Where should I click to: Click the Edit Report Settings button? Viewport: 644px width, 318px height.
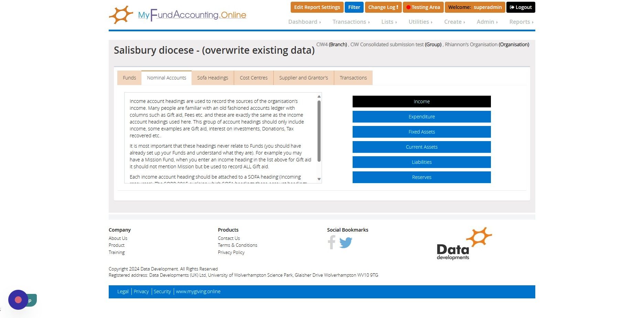pos(317,7)
